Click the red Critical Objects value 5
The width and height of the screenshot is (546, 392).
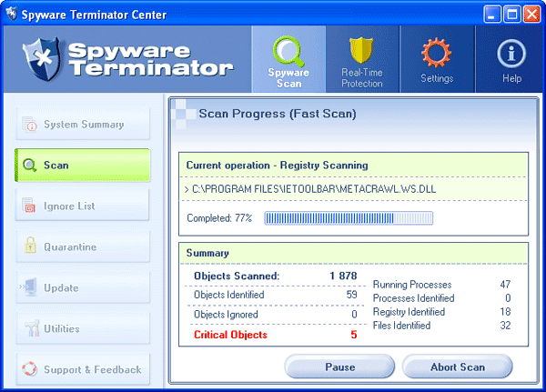click(354, 335)
